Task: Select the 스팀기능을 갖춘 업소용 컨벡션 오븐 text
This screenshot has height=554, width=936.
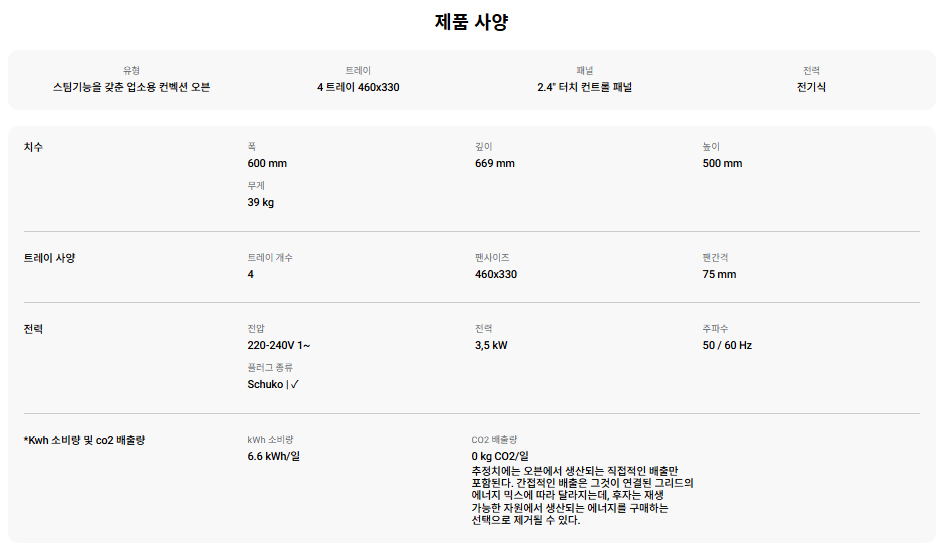Action: (x=131, y=87)
